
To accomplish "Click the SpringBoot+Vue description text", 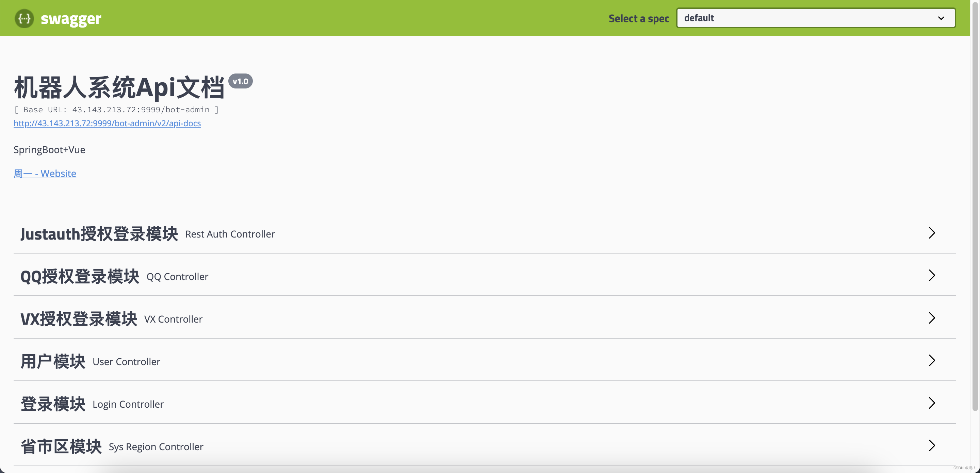I will 49,150.
